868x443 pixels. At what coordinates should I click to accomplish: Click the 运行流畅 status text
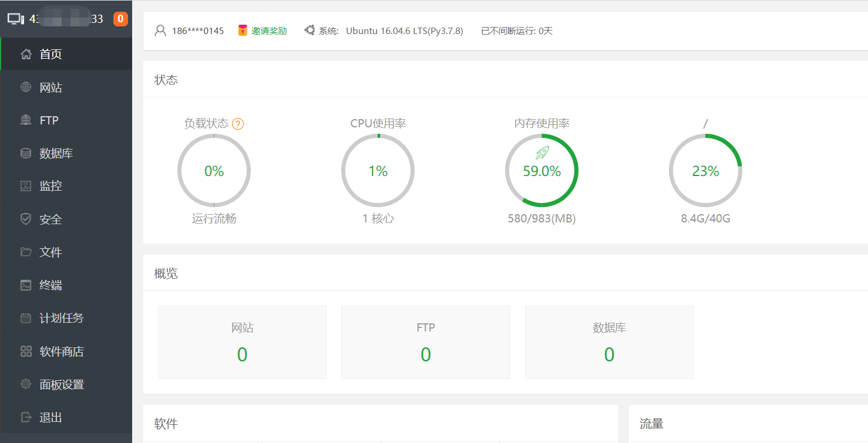pyautogui.click(x=214, y=219)
